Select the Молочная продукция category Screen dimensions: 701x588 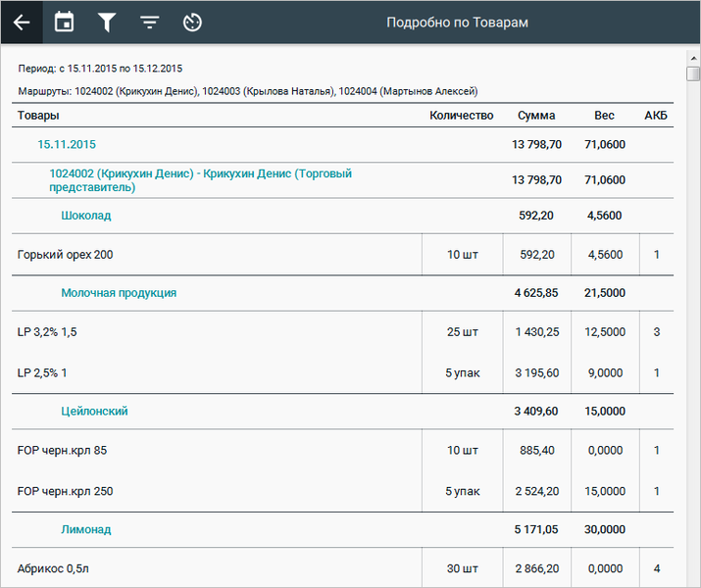click(119, 292)
